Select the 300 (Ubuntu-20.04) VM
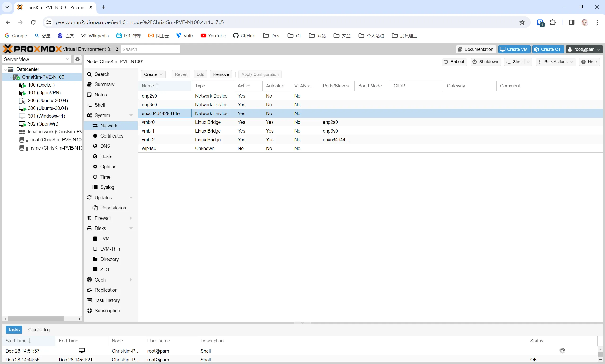605x364 pixels. 48,108
